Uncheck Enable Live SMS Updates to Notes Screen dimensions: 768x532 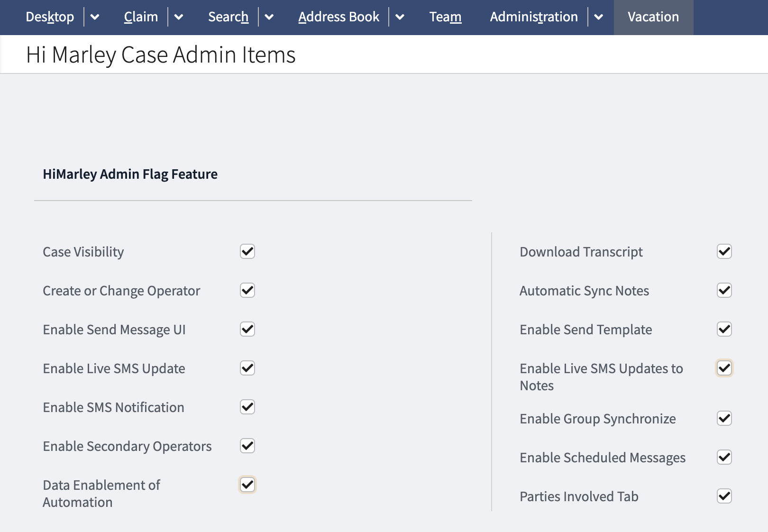tap(724, 368)
